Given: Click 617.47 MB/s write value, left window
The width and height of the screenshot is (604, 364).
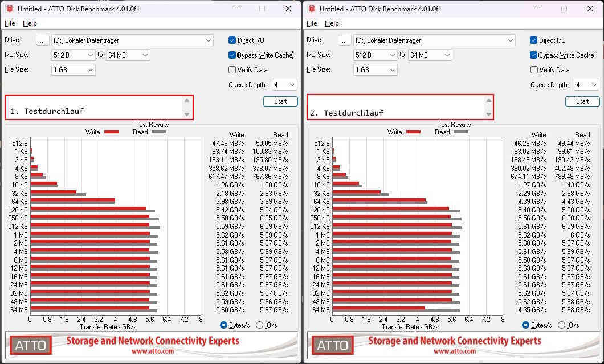Looking at the screenshot, I should 226,177.
